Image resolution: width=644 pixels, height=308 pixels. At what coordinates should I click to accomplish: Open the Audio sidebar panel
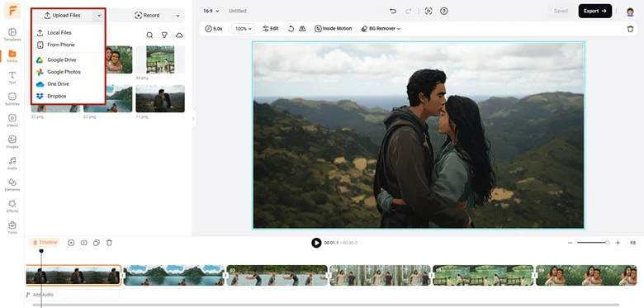[12, 163]
